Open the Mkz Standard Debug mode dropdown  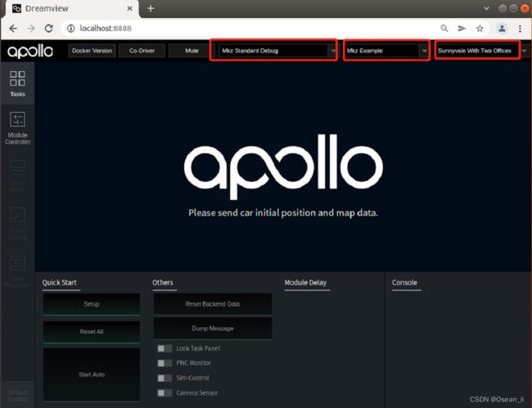click(277, 51)
